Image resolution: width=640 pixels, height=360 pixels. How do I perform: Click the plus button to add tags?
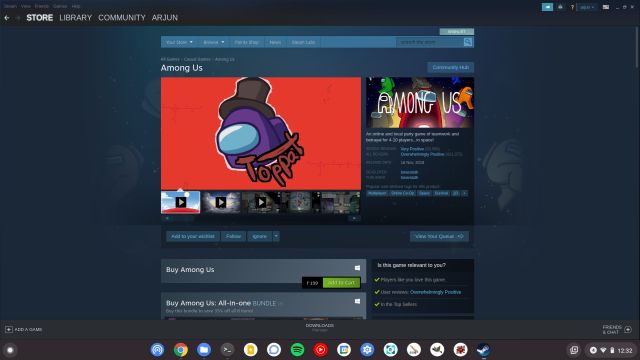(x=464, y=193)
